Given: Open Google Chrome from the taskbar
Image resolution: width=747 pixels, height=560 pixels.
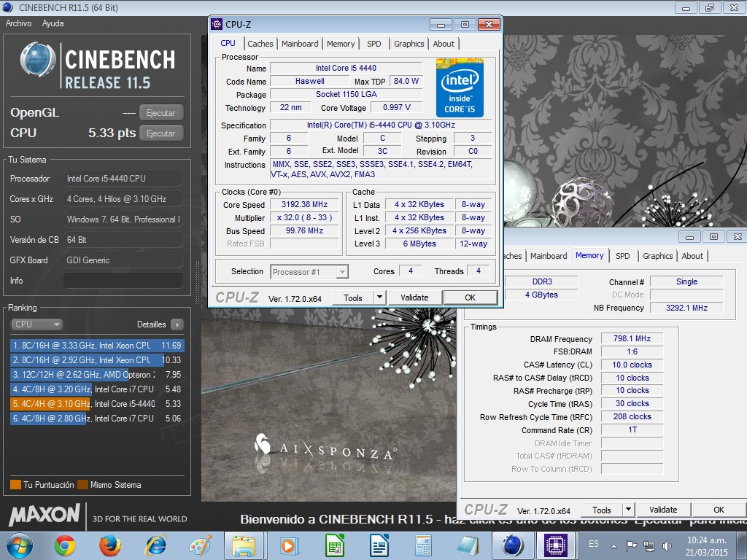Looking at the screenshot, I should pyautogui.click(x=65, y=545).
